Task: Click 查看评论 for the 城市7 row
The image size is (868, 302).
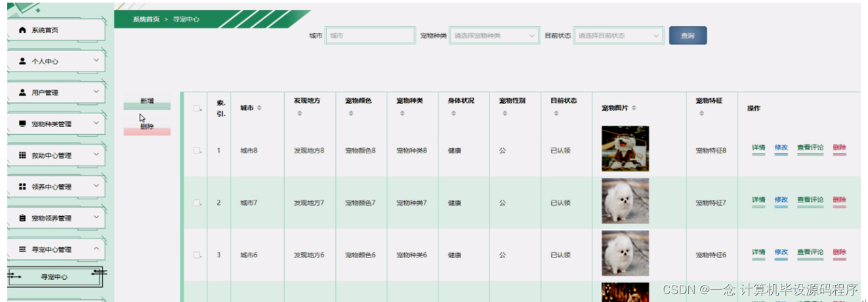Action: pos(810,200)
